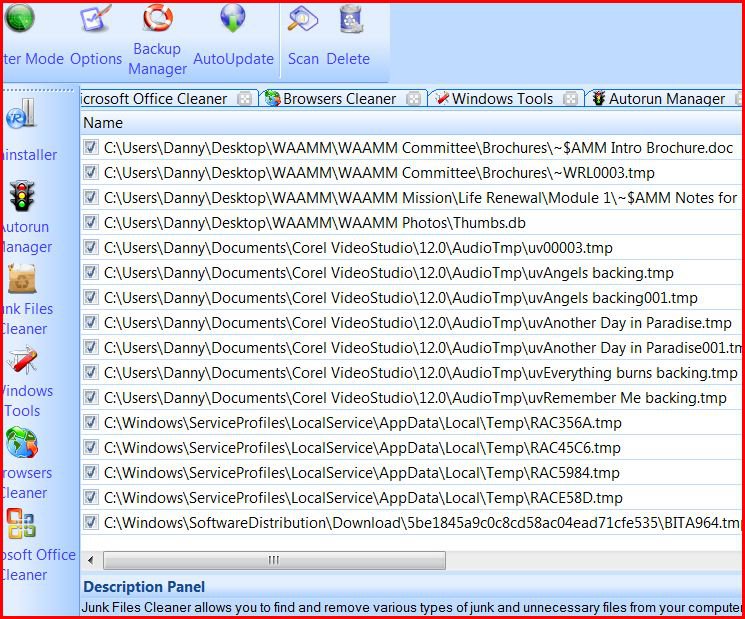This screenshot has height=619, width=745.
Task: Close the Microsoft Office Cleaner tab button
Action: coord(244,99)
